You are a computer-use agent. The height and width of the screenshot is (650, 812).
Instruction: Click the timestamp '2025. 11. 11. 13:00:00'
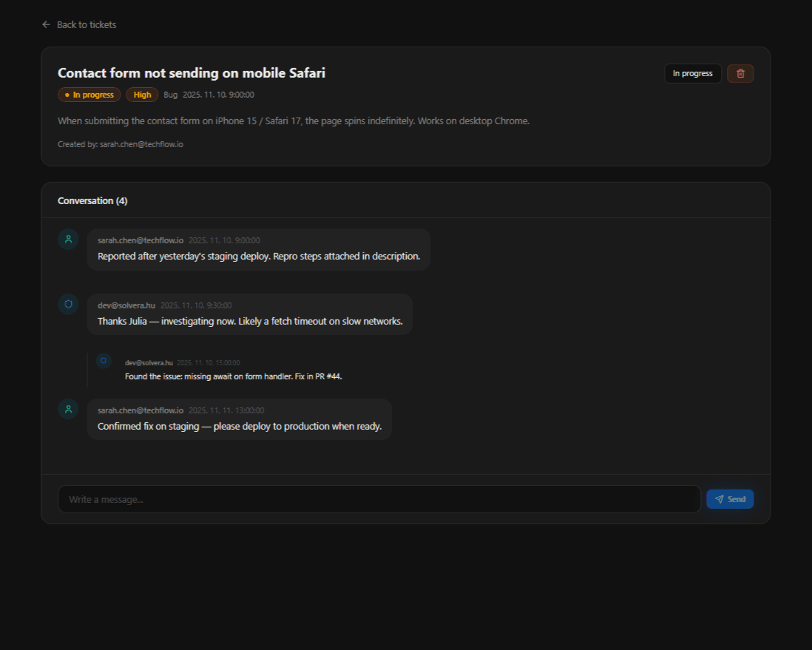226,410
